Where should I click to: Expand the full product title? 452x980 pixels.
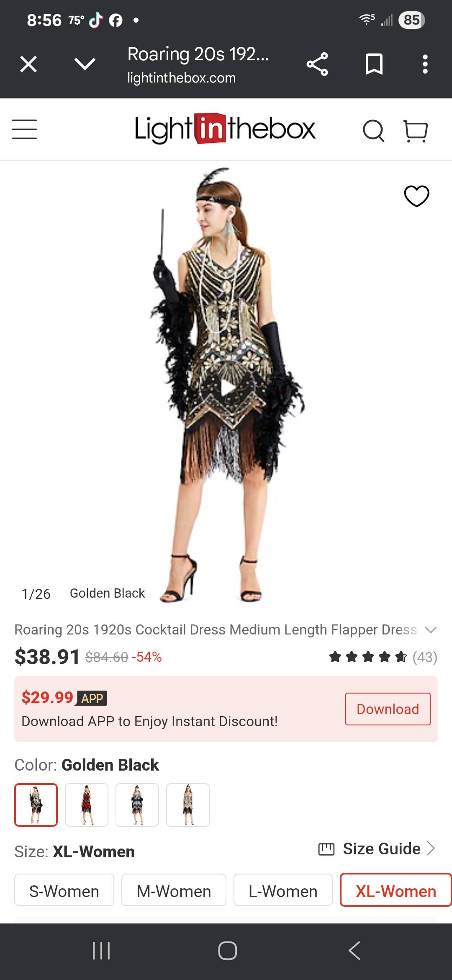(x=431, y=630)
